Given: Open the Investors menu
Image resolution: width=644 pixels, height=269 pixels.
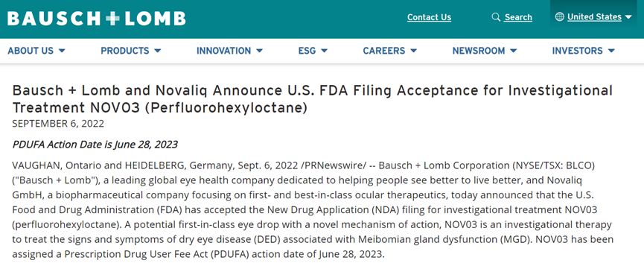Looking at the screenshot, I should [577, 51].
